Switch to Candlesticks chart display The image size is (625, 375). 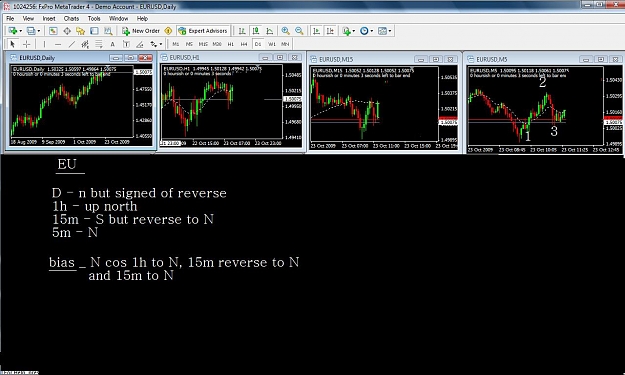[256, 31]
